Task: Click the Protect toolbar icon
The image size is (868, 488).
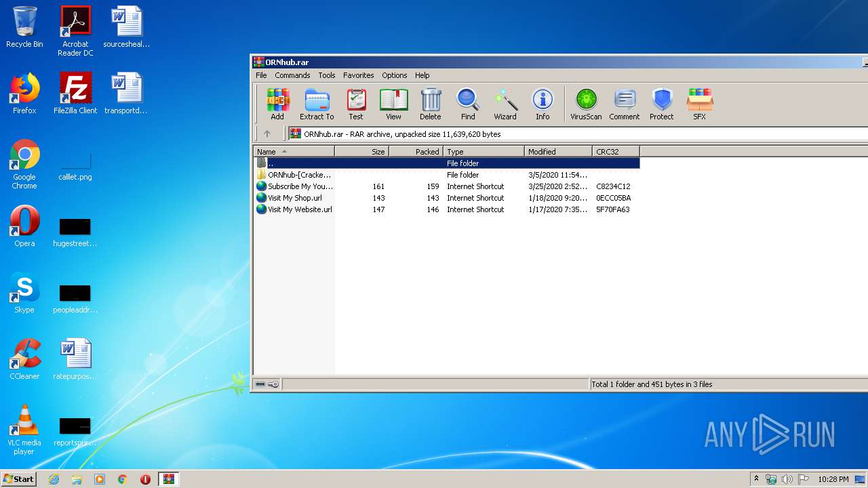Action: (x=661, y=104)
